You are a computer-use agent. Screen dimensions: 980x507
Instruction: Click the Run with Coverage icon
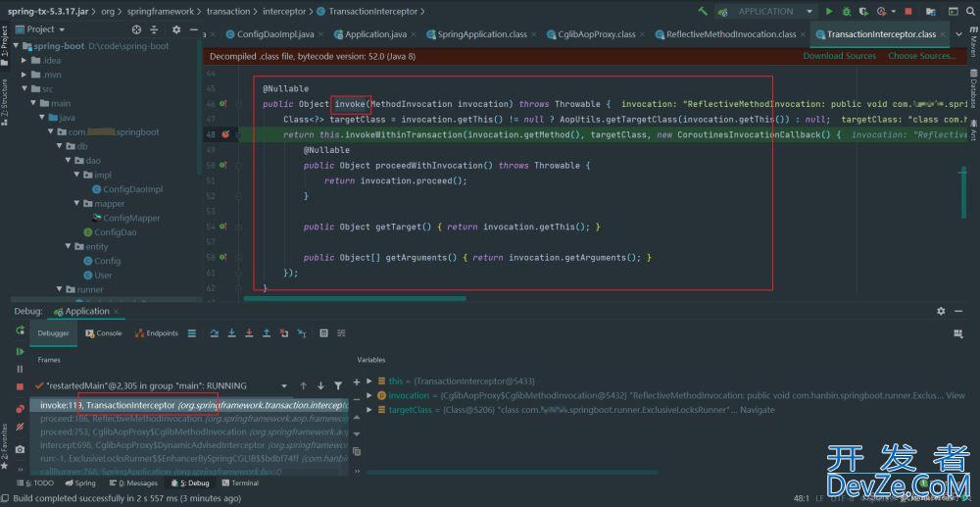pos(864,11)
